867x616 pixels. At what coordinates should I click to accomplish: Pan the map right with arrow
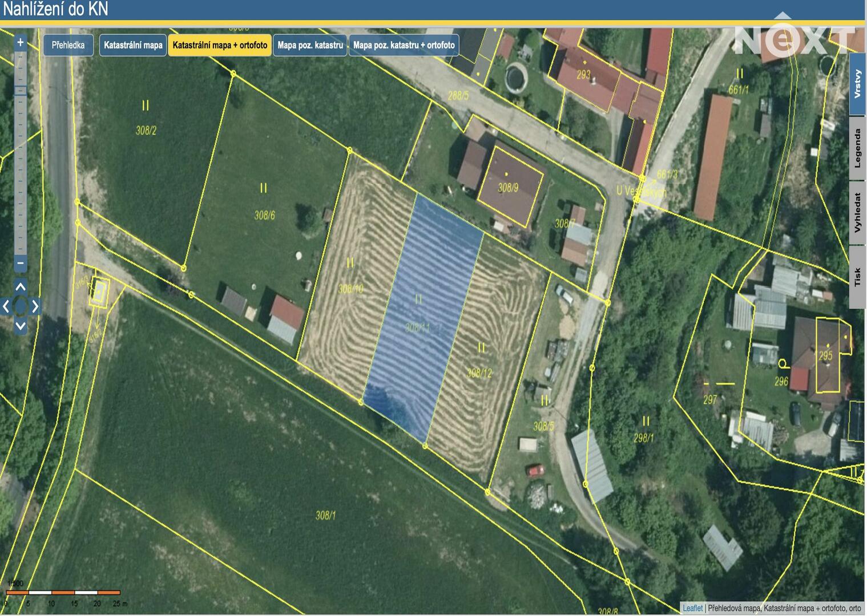35,307
